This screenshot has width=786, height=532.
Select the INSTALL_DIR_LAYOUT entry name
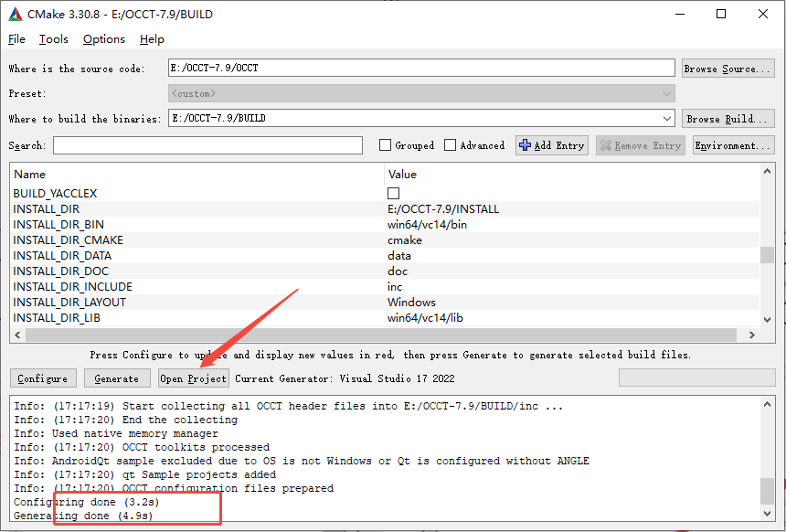tap(69, 302)
